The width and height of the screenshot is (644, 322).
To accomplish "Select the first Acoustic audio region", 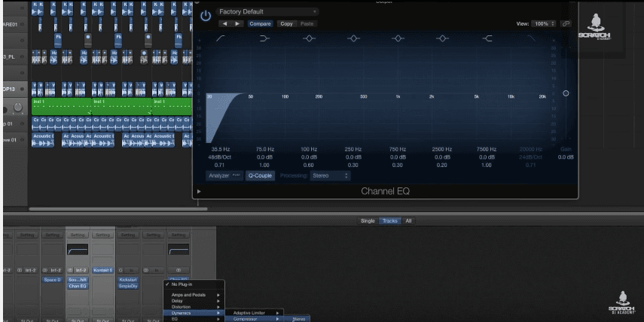I will click(x=43, y=140).
